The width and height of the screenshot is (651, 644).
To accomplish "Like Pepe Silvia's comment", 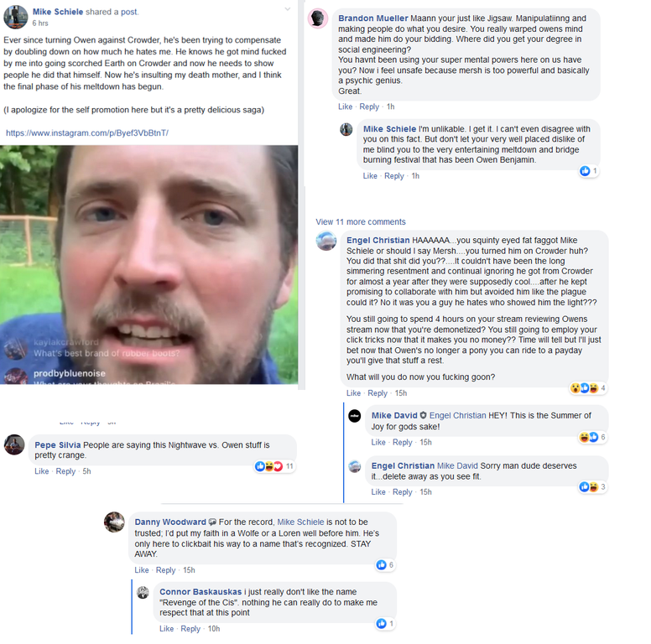I will 41,471.
